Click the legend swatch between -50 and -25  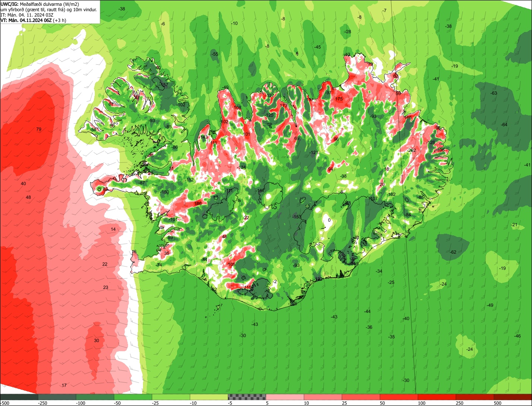pos(133,397)
